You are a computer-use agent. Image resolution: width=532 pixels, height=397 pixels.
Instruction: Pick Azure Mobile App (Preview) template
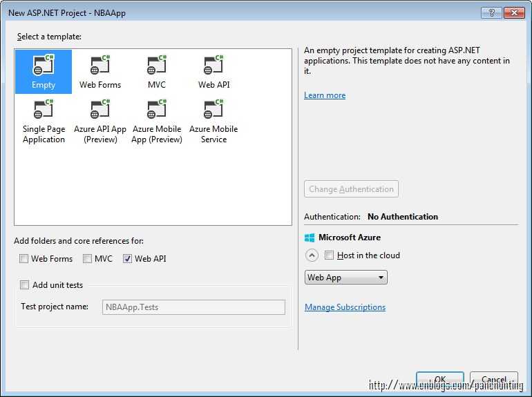click(157, 121)
